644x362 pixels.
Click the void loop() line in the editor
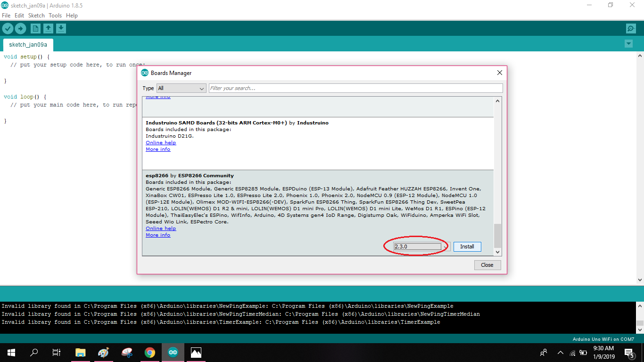click(x=25, y=97)
